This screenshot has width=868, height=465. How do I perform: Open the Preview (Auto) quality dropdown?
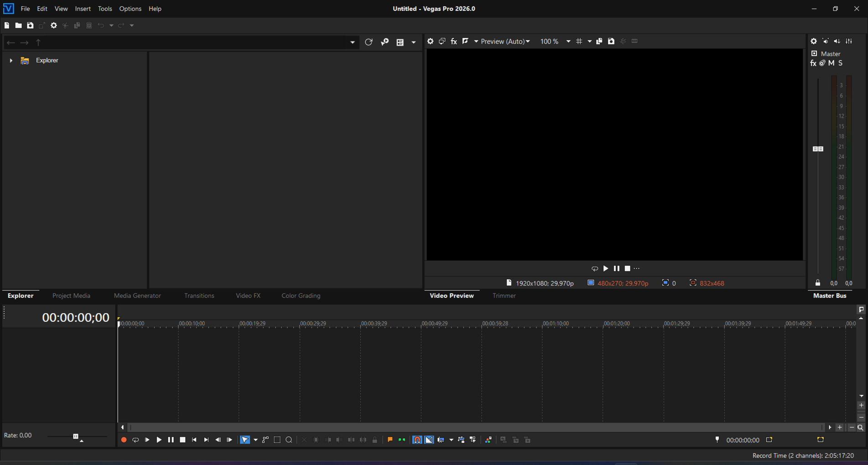tap(505, 41)
